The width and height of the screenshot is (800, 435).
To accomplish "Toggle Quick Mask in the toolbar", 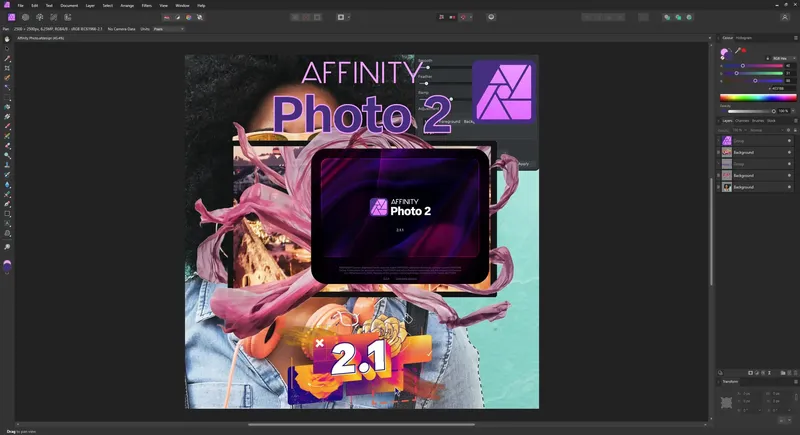I will [x=341, y=17].
